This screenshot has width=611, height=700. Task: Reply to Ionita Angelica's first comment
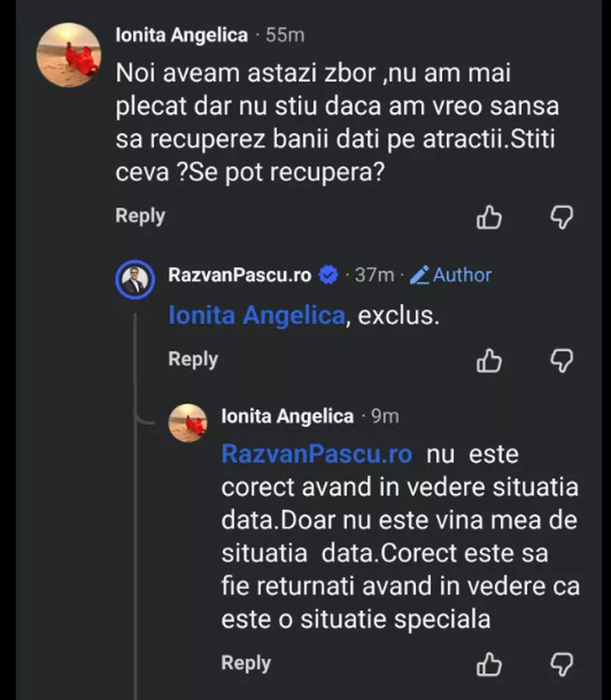pyautogui.click(x=140, y=216)
